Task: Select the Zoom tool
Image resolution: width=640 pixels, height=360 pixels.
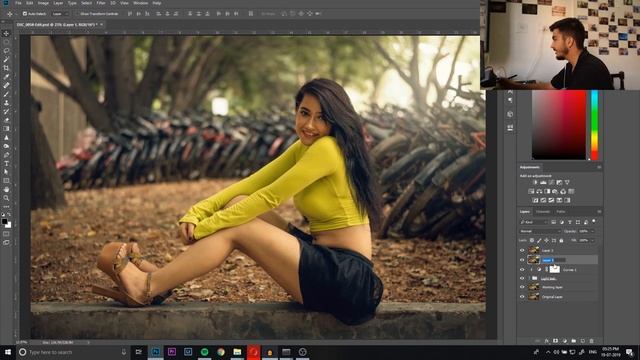Action: 6,198
